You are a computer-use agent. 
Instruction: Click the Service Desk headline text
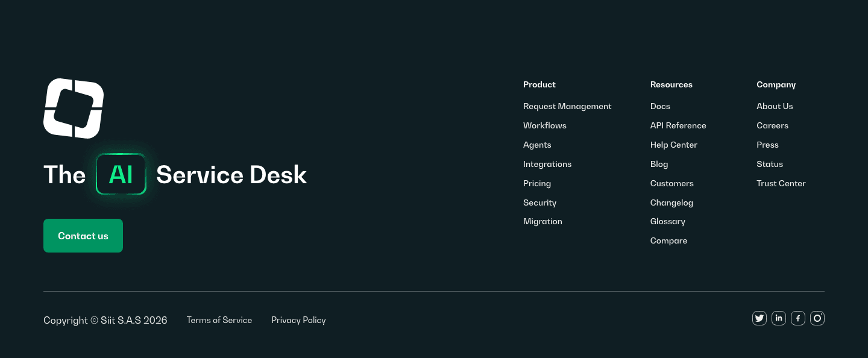coord(231,175)
